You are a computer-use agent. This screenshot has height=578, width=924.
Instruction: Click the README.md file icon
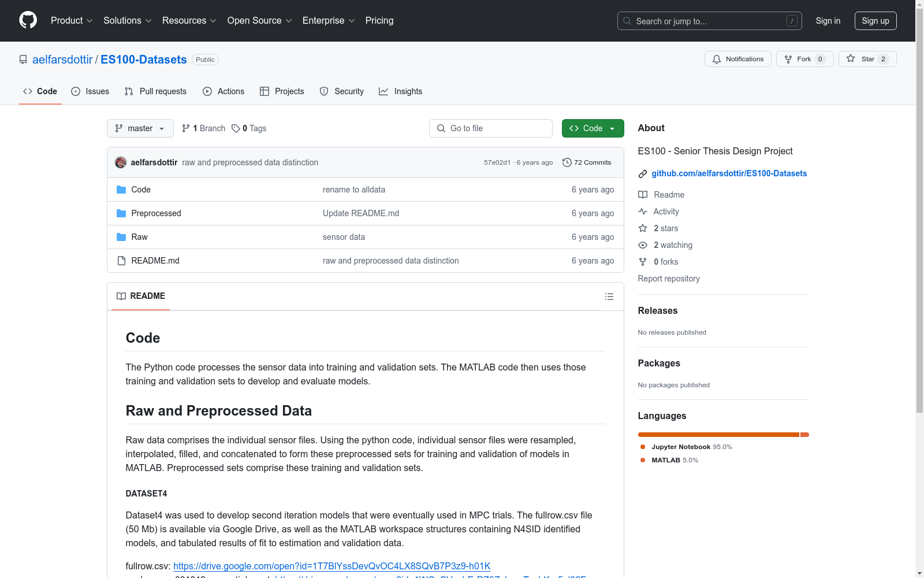point(121,261)
